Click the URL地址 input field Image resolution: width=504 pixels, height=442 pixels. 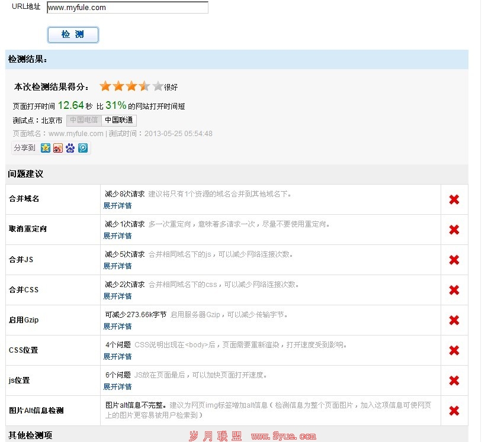coord(127,8)
